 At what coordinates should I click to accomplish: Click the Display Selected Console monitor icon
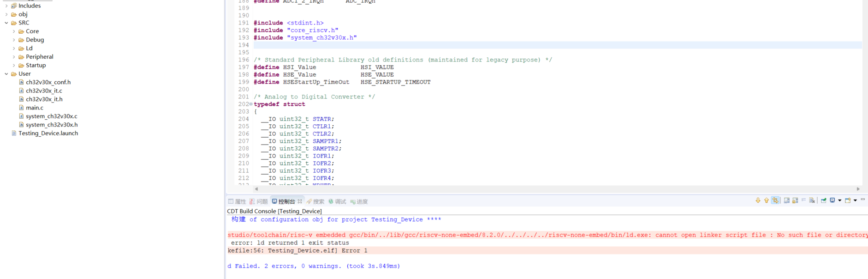(x=832, y=200)
